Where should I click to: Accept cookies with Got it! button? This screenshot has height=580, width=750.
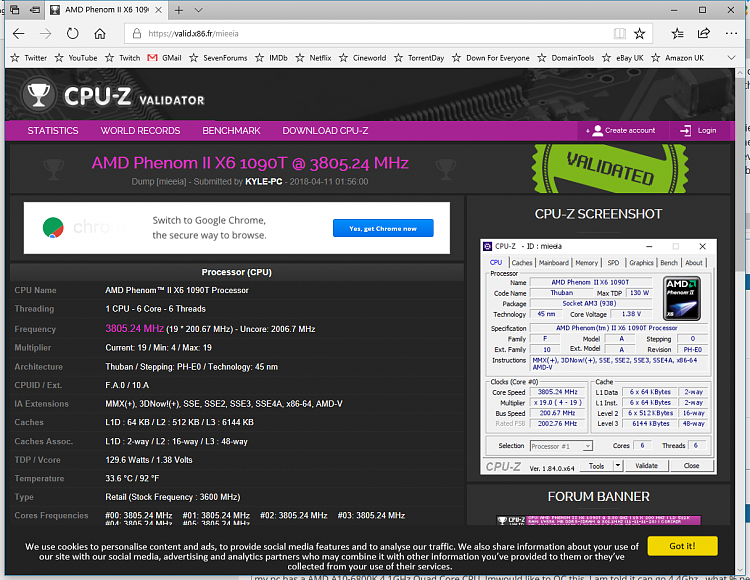(683, 546)
